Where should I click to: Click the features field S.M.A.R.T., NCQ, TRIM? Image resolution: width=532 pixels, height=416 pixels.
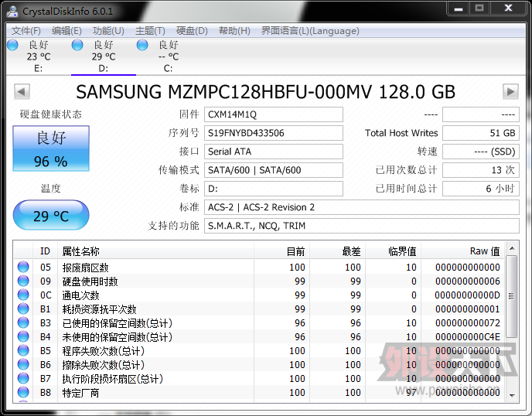[x=362, y=226]
